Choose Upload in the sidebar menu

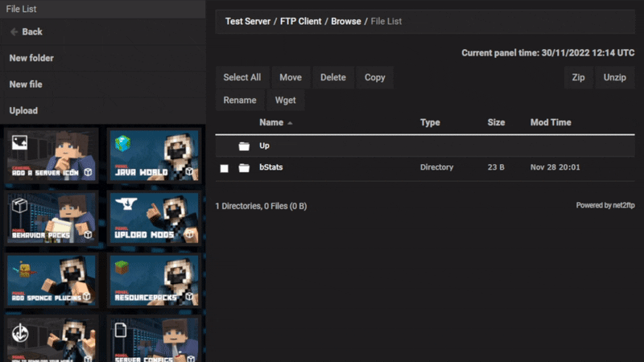[x=23, y=110]
